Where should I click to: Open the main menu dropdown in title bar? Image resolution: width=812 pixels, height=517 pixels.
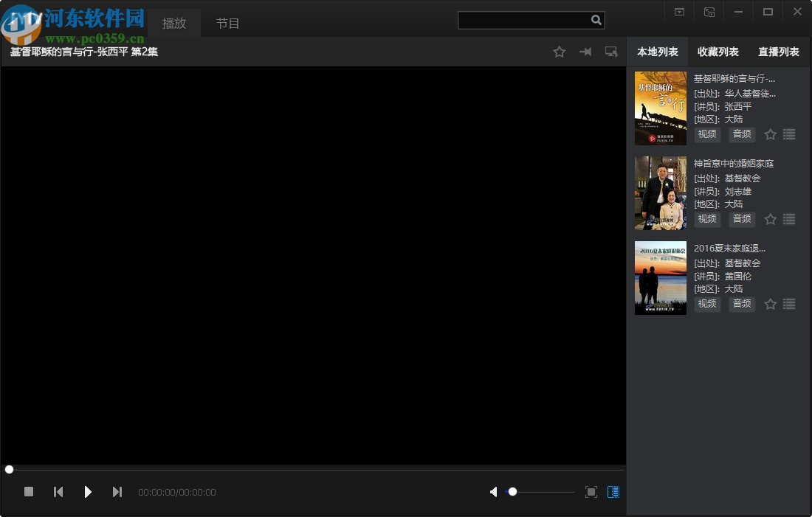678,12
